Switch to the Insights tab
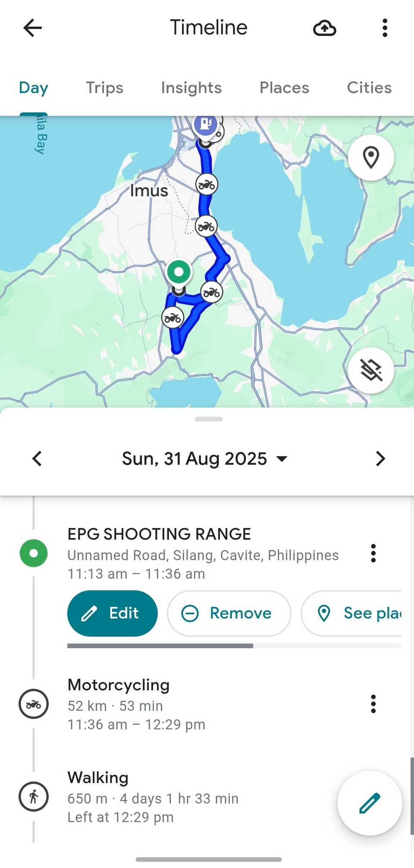 [x=191, y=88]
